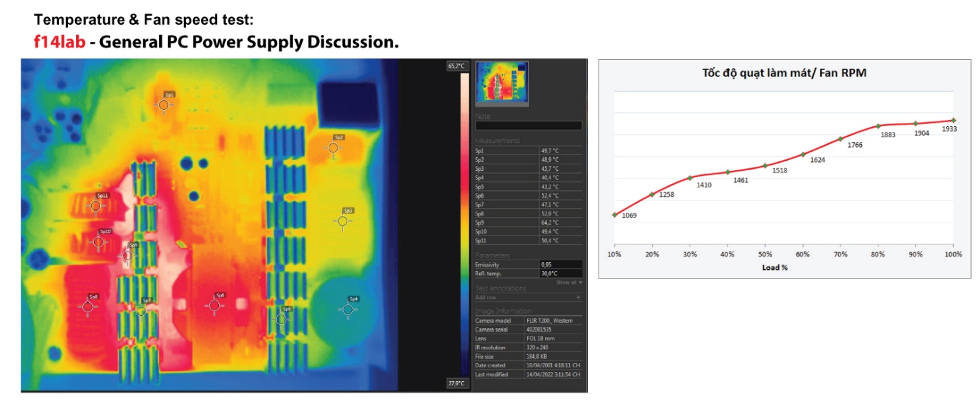The width and height of the screenshot is (980, 414).
Task: Expand the Show all dropdown under Parameters
Action: [x=569, y=282]
